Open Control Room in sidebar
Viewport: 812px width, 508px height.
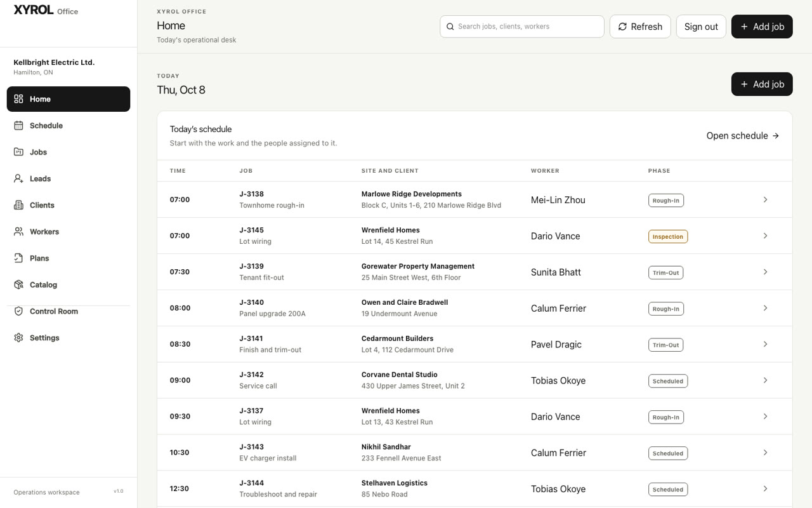[69, 311]
